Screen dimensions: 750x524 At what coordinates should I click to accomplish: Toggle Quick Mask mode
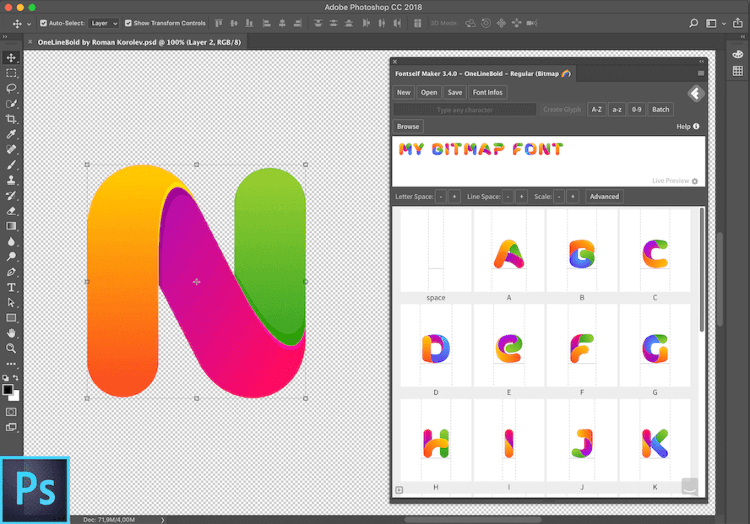click(x=11, y=411)
